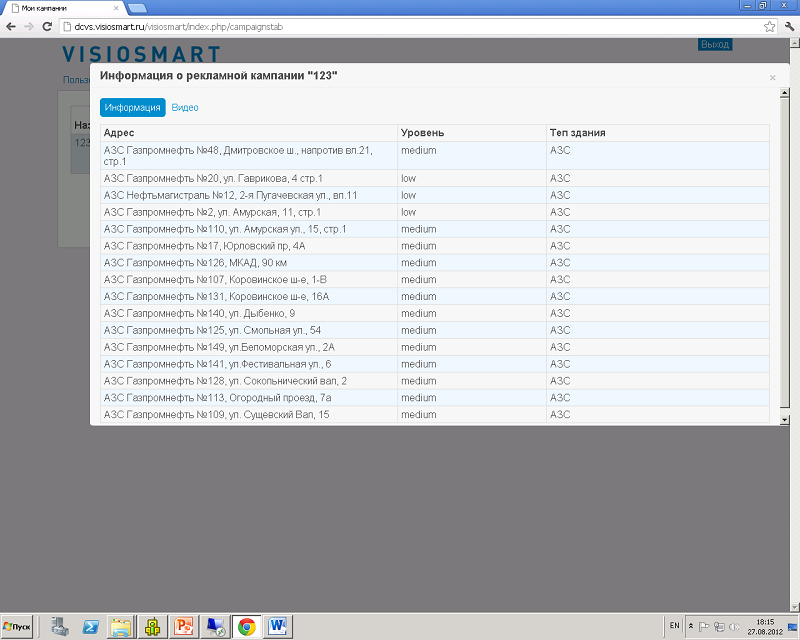Reload the page with the refresh icon
The height and width of the screenshot is (640, 800).
pyautogui.click(x=47, y=27)
